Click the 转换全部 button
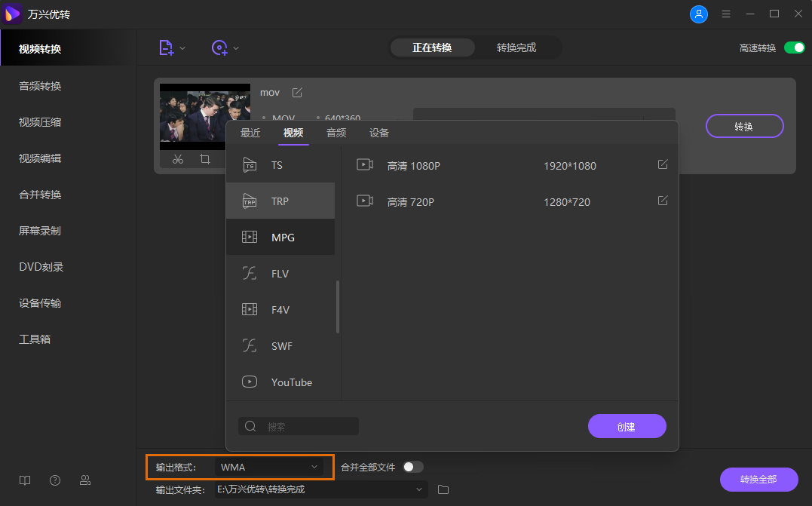 tap(758, 480)
